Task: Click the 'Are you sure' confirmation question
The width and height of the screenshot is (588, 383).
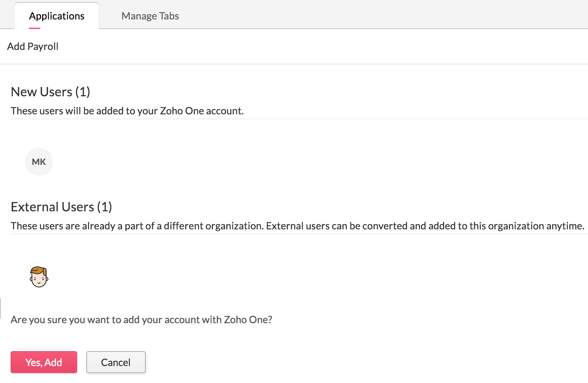Action: point(141,320)
